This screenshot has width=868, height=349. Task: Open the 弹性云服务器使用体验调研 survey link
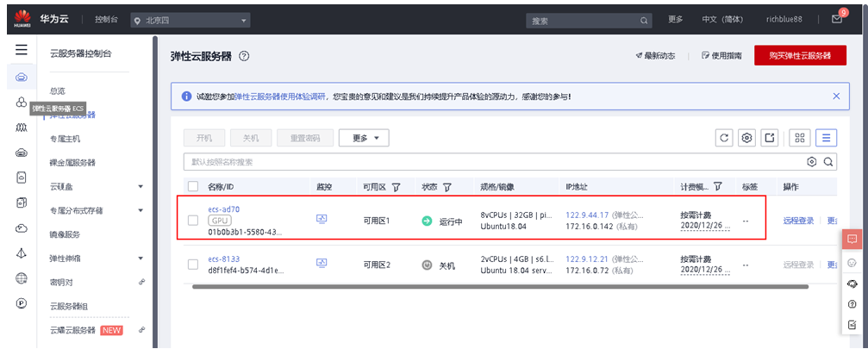point(279,97)
